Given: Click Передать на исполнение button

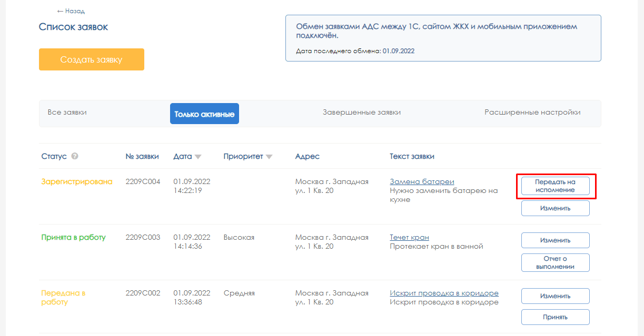Looking at the screenshot, I should tap(555, 186).
